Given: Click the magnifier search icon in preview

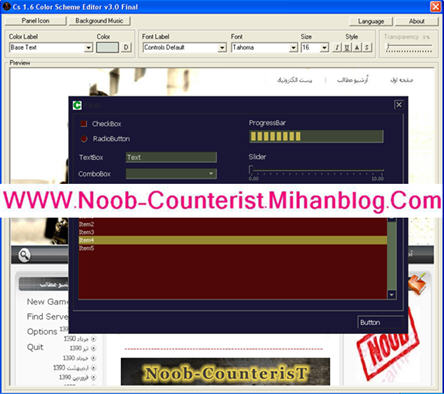Looking at the screenshot, I should [24, 255].
